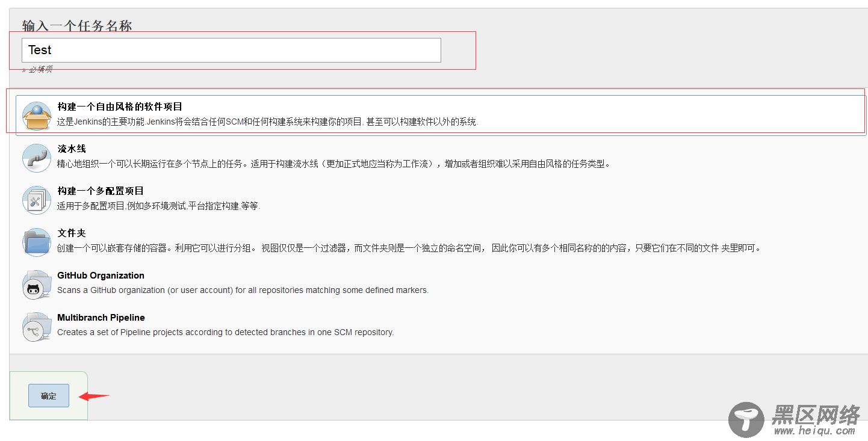Select the 流水线 title
The height and width of the screenshot is (441, 868).
72,149
